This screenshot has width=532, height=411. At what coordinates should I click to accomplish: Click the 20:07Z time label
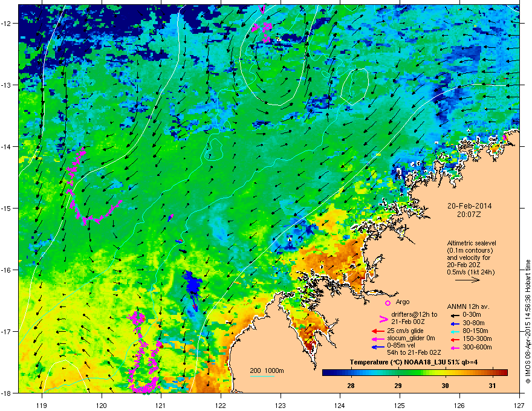pyautogui.click(x=469, y=215)
